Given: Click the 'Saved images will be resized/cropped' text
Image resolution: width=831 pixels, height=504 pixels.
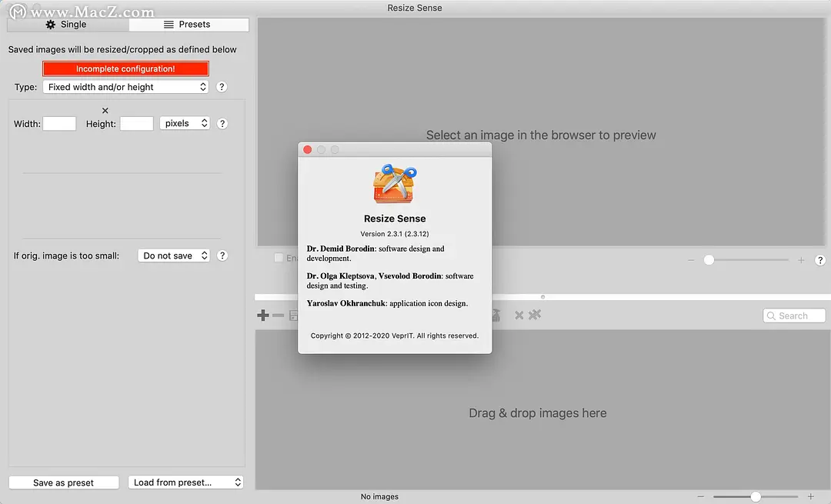Looking at the screenshot, I should [x=122, y=49].
